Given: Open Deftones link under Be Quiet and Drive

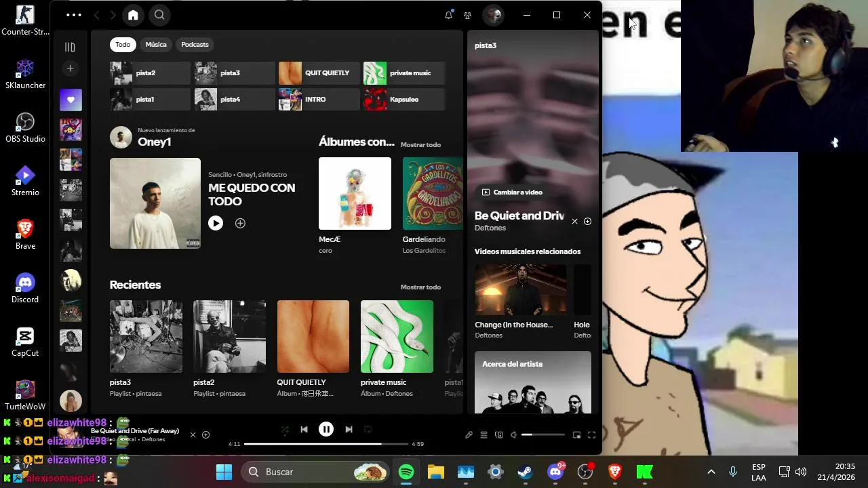Looking at the screenshot, I should [490, 228].
